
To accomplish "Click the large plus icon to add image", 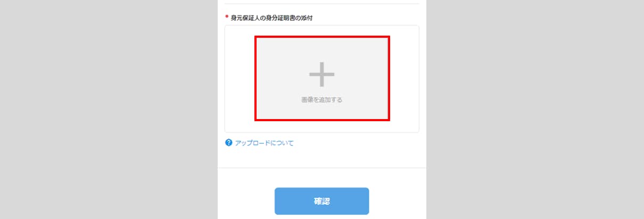I will point(322,74).
